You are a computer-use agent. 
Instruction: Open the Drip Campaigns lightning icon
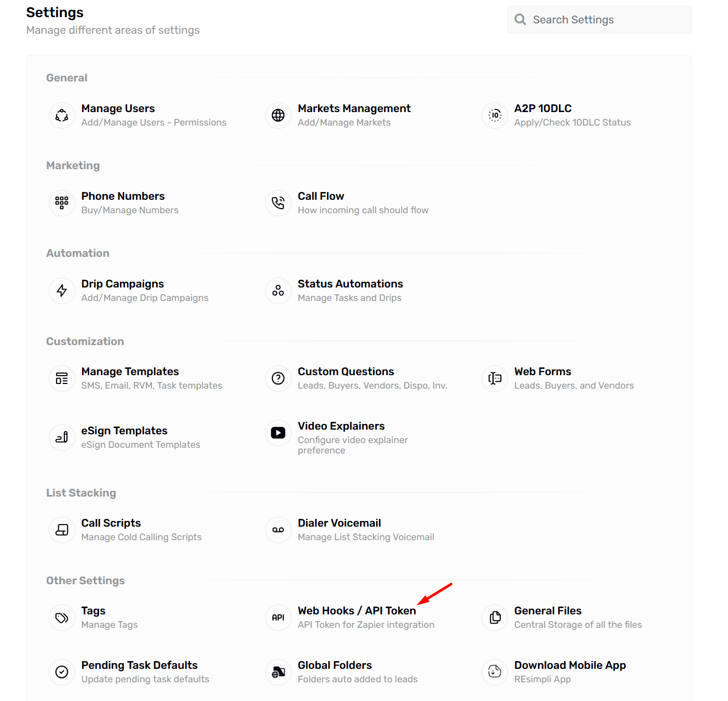click(x=62, y=291)
